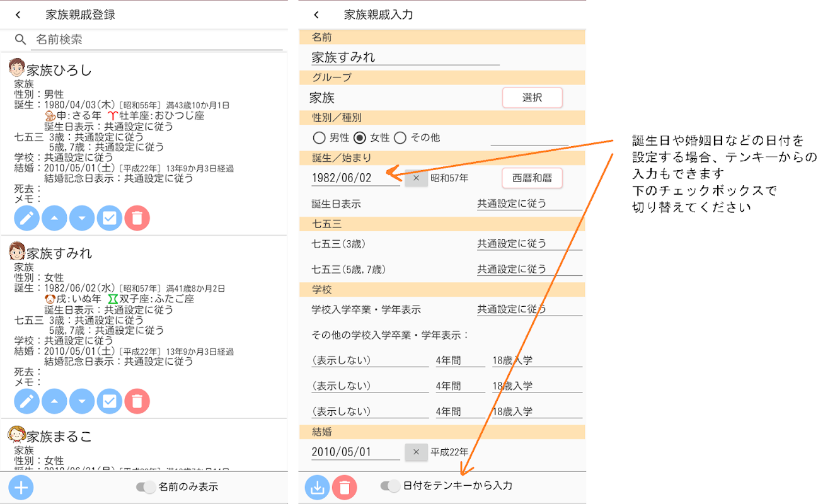The width and height of the screenshot is (835, 504).
Task: Go back from 家族親戚登録 screen
Action: pos(18,14)
